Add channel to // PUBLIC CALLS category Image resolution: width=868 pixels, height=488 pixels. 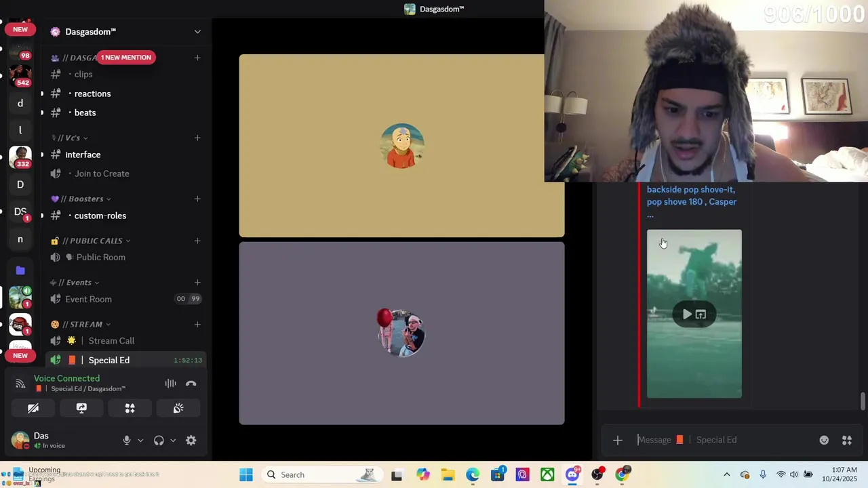[197, 241]
